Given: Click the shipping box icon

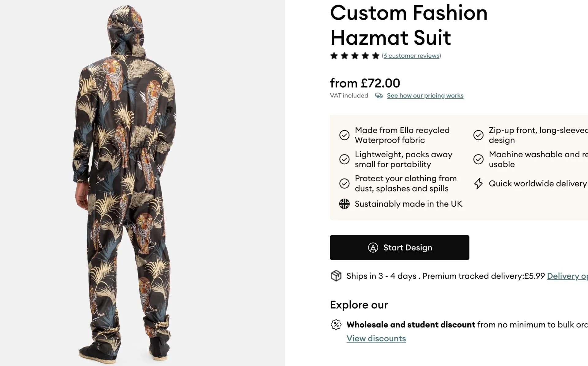Looking at the screenshot, I should point(336,276).
